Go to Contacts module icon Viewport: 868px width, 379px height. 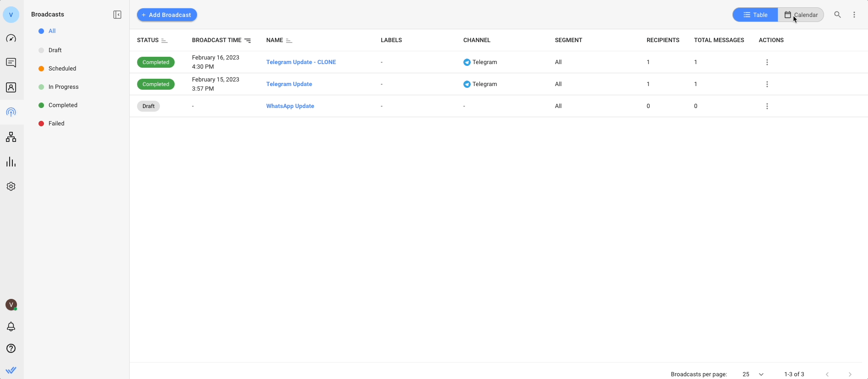(11, 87)
